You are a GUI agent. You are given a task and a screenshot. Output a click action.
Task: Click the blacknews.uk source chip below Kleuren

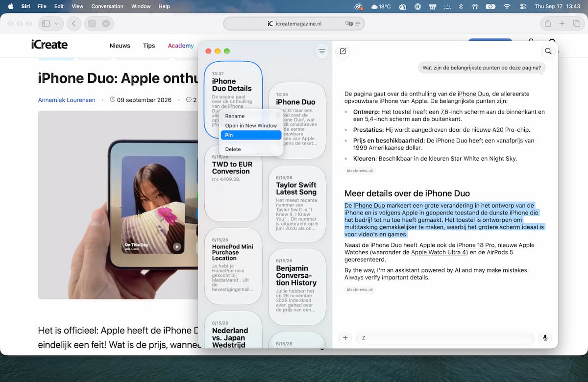pos(360,171)
